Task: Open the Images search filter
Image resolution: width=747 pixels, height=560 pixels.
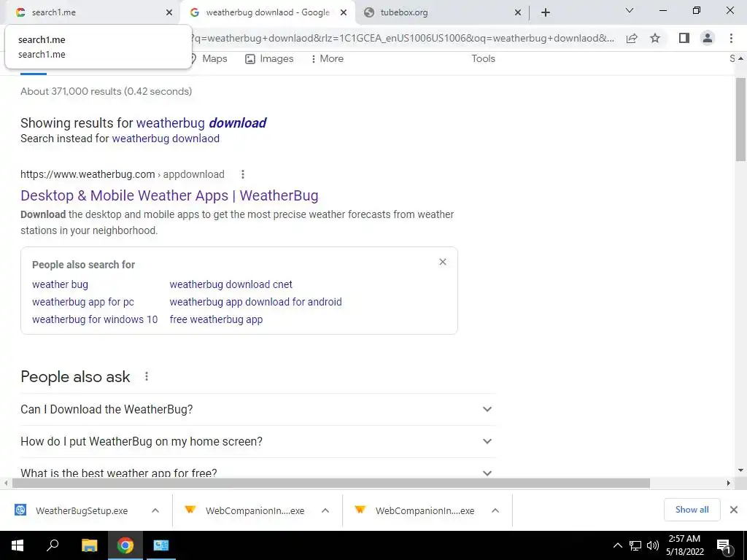Action: tap(269, 58)
